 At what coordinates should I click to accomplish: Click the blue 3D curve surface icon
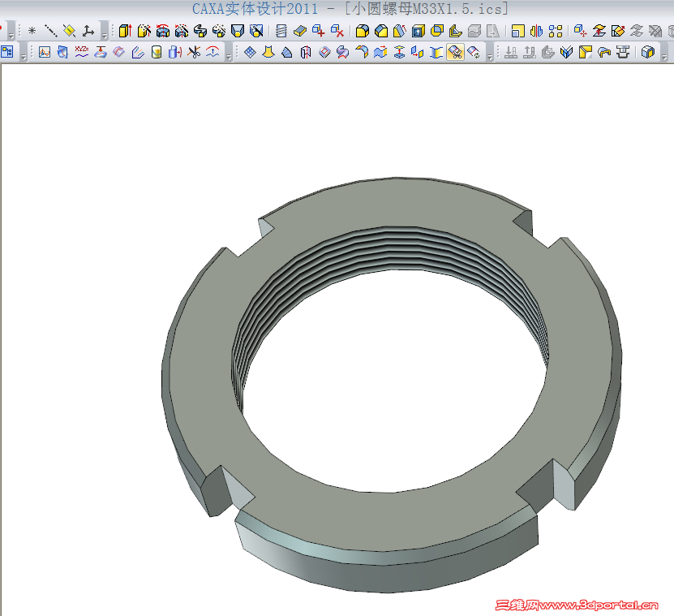pos(62,52)
